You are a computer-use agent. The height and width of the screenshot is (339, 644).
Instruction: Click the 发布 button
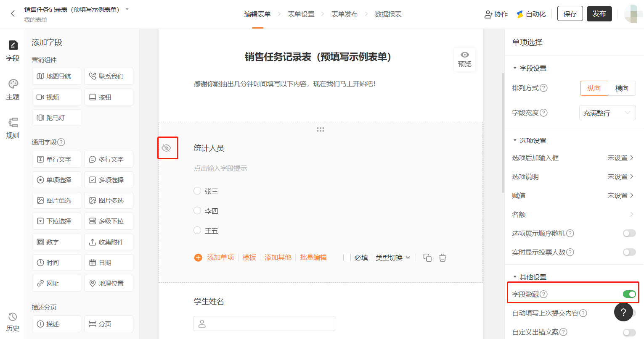599,14
